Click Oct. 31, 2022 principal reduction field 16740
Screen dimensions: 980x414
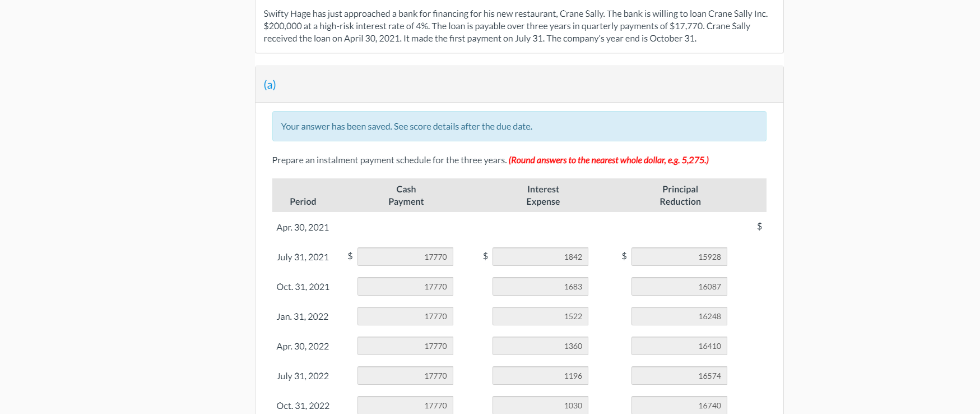pos(679,405)
